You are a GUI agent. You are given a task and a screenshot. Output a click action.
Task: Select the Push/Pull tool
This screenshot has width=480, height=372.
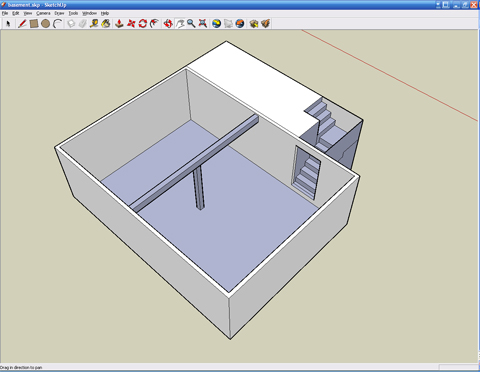coord(119,24)
